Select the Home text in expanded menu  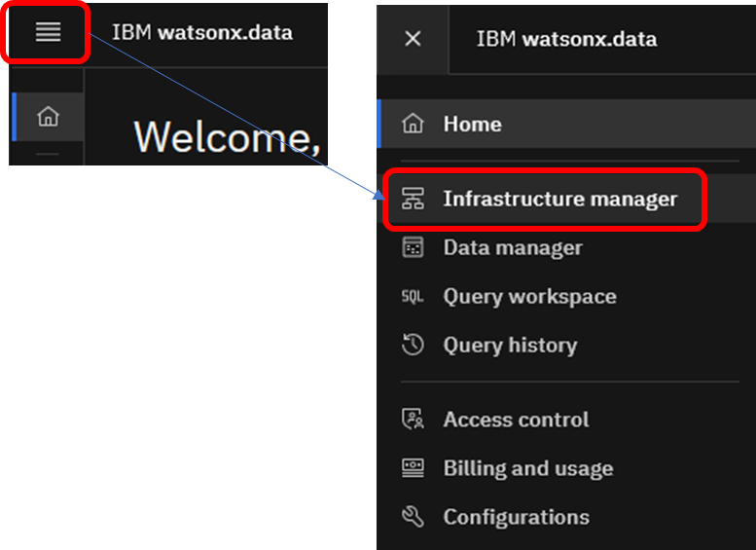472,124
